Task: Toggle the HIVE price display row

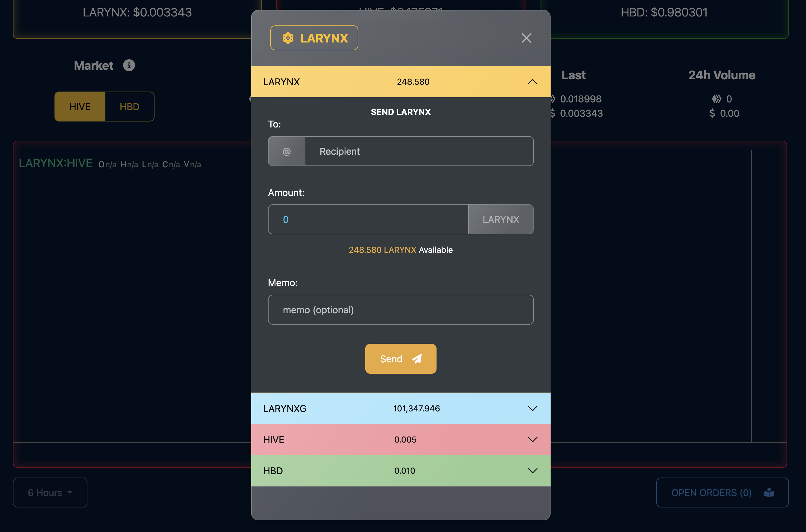Action: [532, 439]
